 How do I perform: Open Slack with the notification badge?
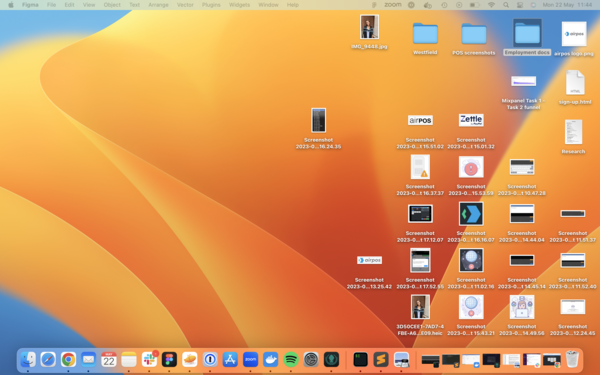[x=149, y=359]
